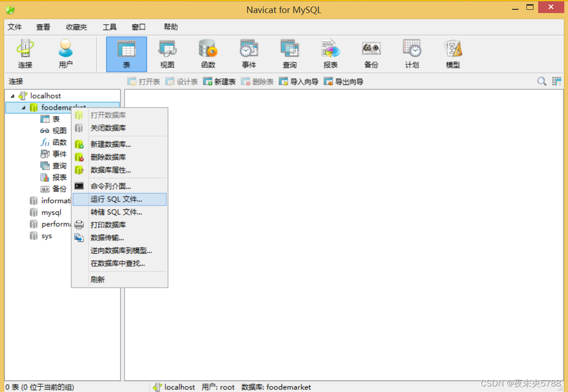
Task: Open the 窗口 menu
Action: point(139,27)
